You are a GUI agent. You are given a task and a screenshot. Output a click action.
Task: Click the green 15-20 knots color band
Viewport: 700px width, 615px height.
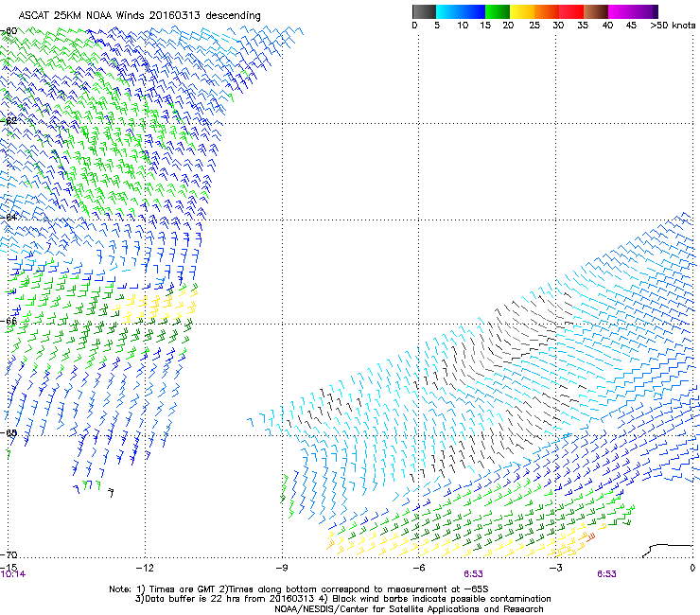(x=498, y=11)
